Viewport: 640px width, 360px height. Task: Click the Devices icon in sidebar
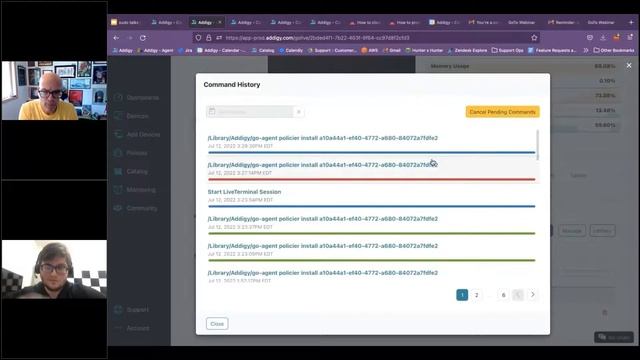pyautogui.click(x=118, y=116)
